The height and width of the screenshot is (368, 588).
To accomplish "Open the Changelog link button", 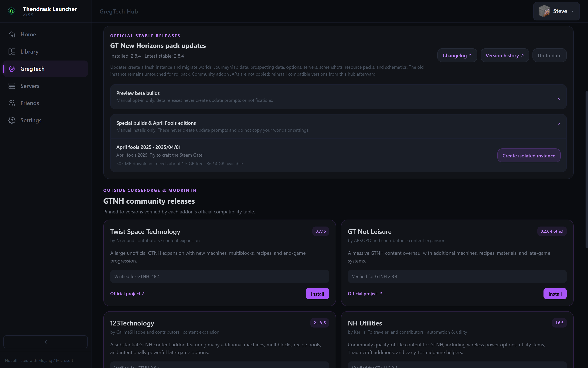I will 457,55.
